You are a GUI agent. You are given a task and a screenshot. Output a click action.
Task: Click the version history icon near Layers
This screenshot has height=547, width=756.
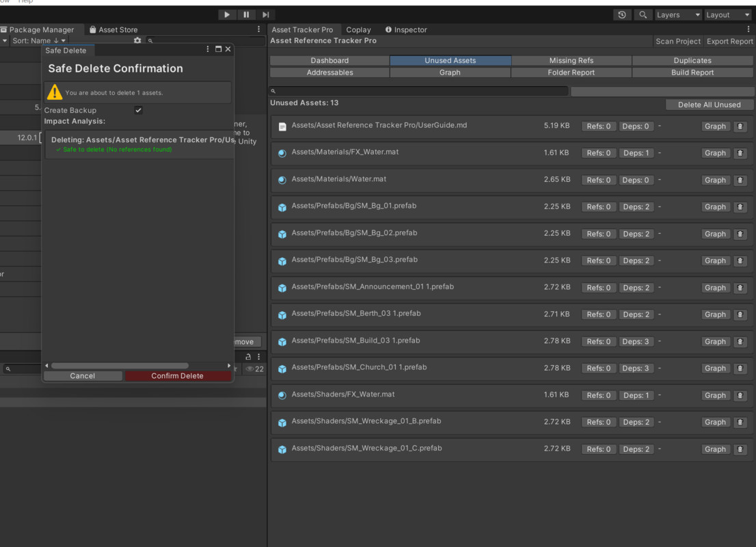pos(621,14)
